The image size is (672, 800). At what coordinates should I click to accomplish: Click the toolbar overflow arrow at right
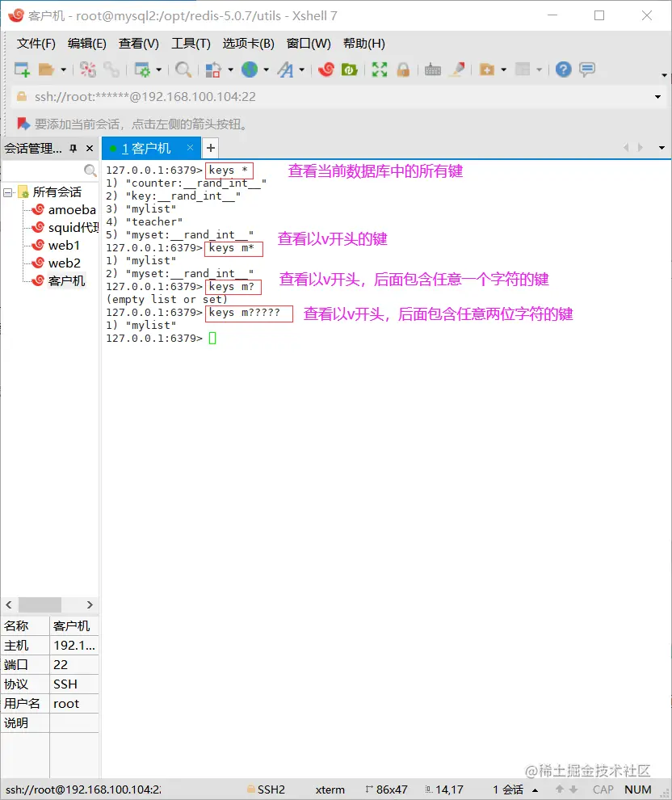tap(664, 75)
